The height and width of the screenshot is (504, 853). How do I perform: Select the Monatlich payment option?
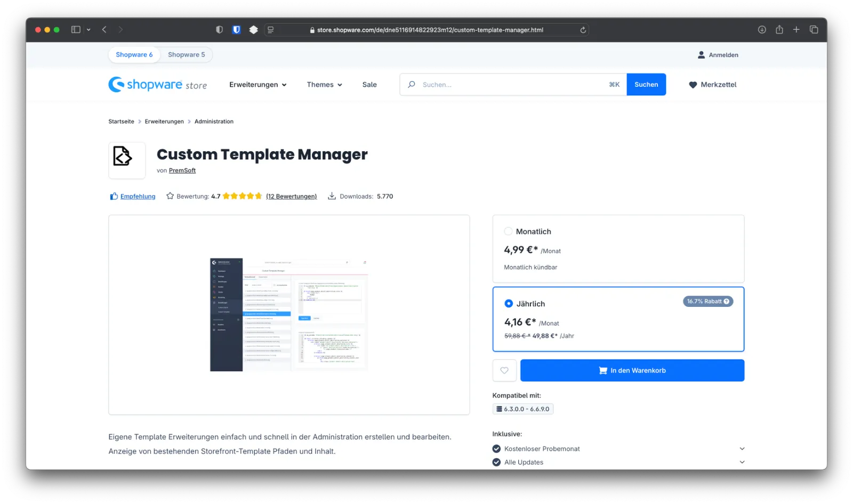(508, 231)
